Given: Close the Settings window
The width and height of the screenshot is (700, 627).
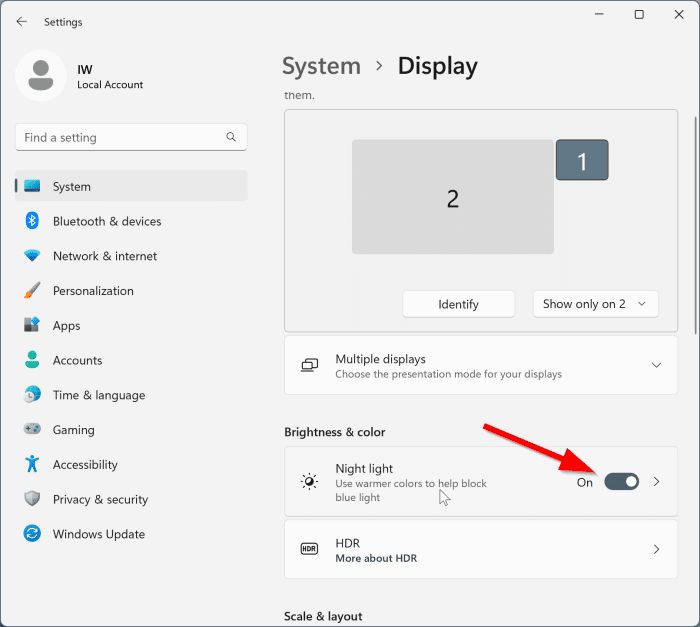Looking at the screenshot, I should coord(679,14).
